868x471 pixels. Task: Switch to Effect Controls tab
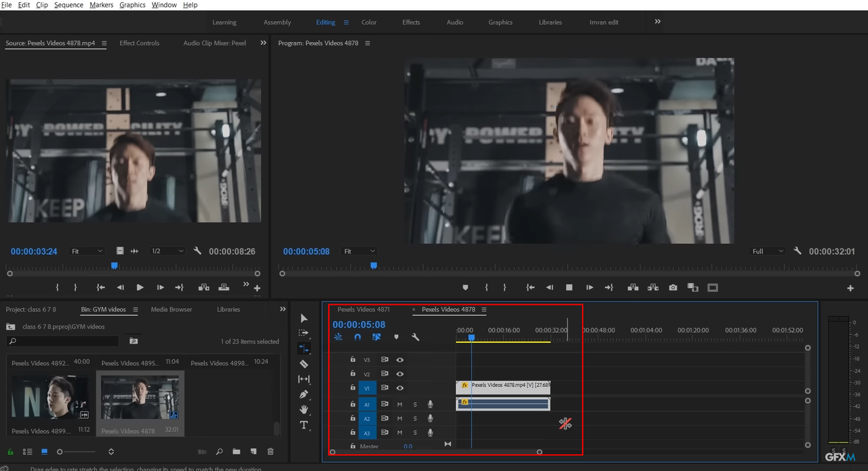[x=139, y=43]
